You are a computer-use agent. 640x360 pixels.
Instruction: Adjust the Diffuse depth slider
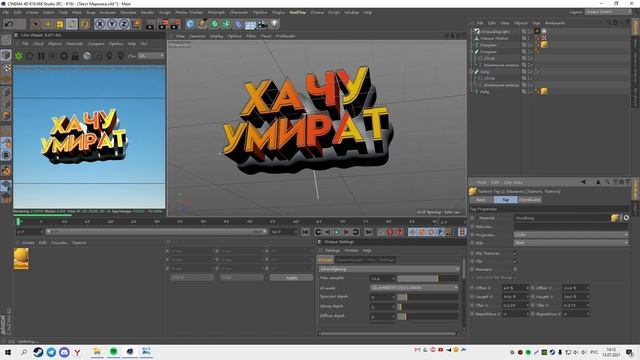[427, 316]
